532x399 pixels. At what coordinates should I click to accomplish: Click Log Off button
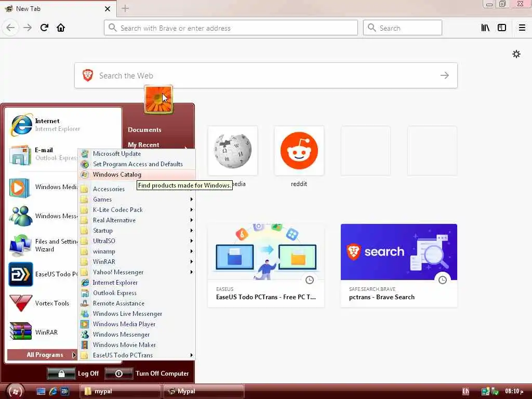(73, 374)
